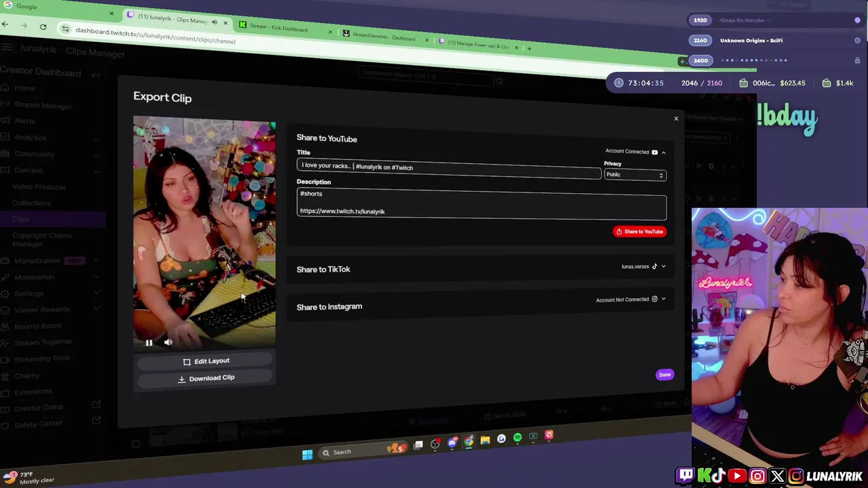This screenshot has height=488, width=868.
Task: Select Clips in the sidebar
Action: click(x=20, y=219)
